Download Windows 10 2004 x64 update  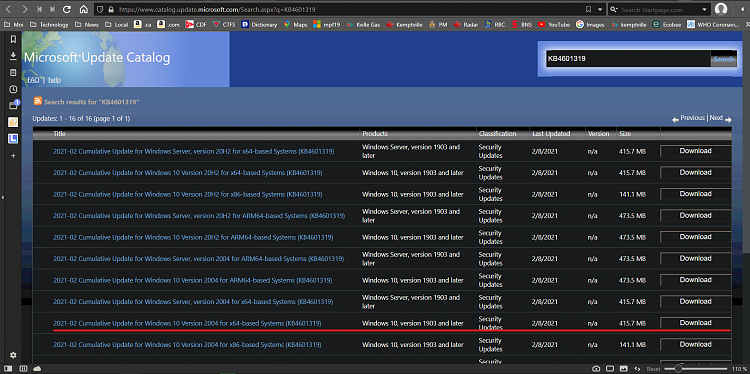(695, 323)
